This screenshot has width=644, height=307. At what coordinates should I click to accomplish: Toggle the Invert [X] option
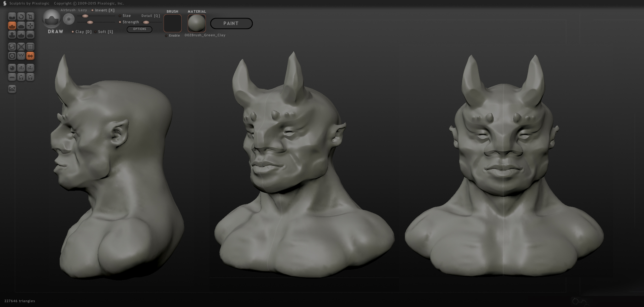[x=92, y=10]
